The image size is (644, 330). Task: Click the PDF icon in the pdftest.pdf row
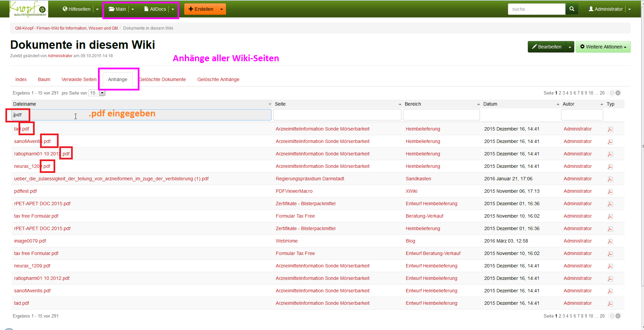click(610, 191)
